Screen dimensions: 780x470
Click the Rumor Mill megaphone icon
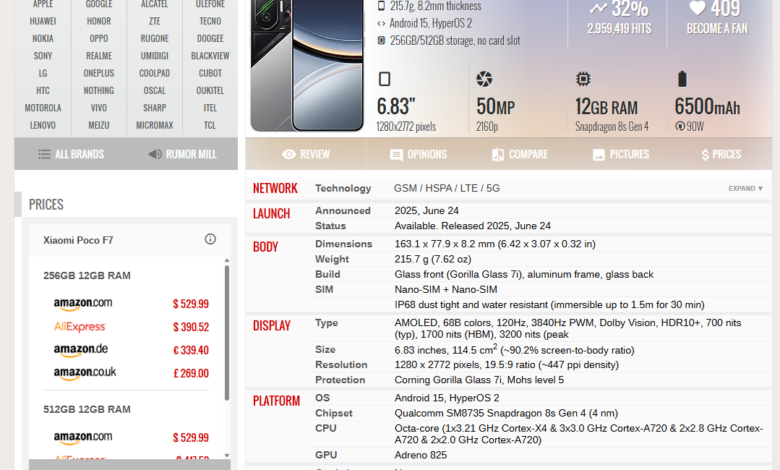point(155,154)
